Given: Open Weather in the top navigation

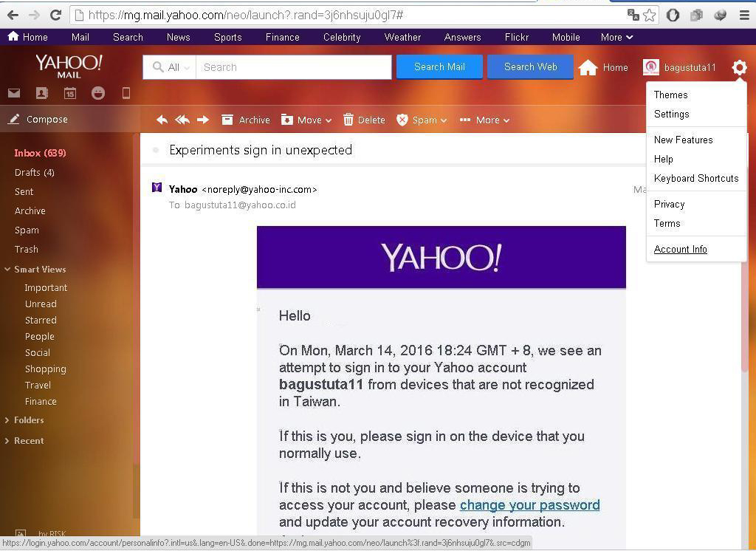Looking at the screenshot, I should (x=402, y=37).
